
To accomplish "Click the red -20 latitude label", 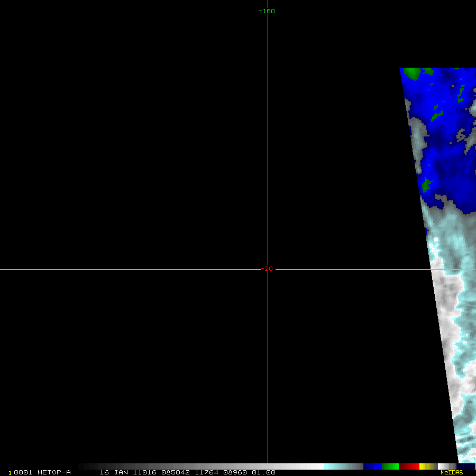I will [268, 269].
